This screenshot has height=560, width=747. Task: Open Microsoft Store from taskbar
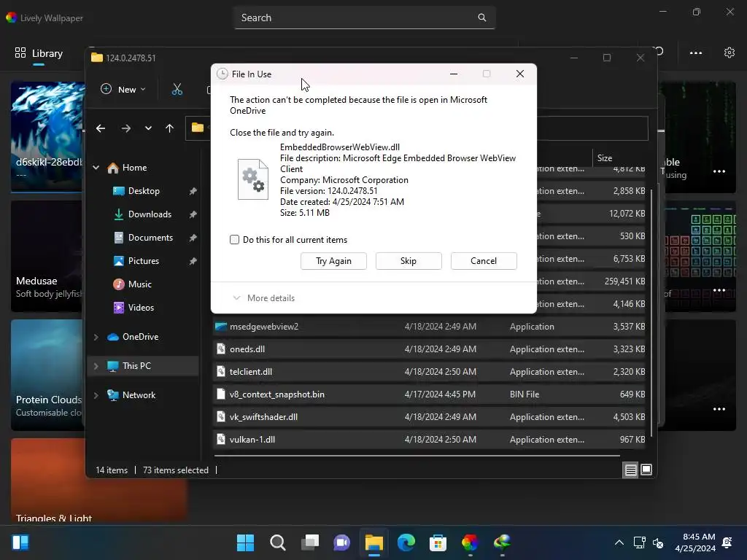point(438,542)
